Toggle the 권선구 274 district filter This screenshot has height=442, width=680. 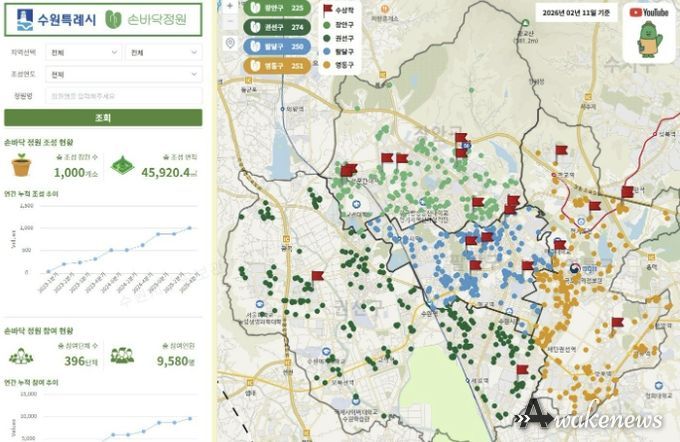(278, 28)
